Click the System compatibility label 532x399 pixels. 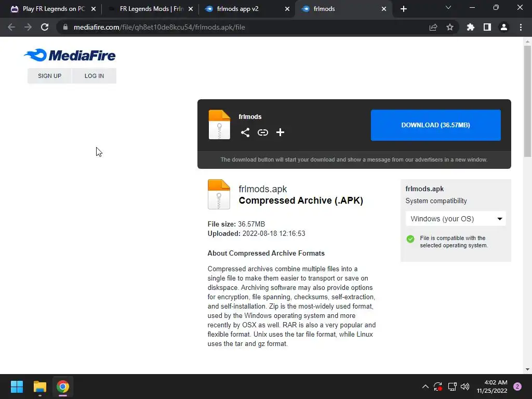(x=436, y=201)
